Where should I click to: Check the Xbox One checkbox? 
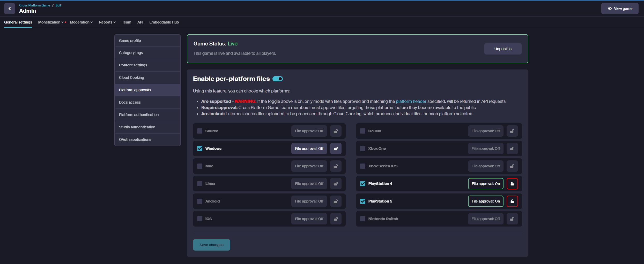coord(363,149)
